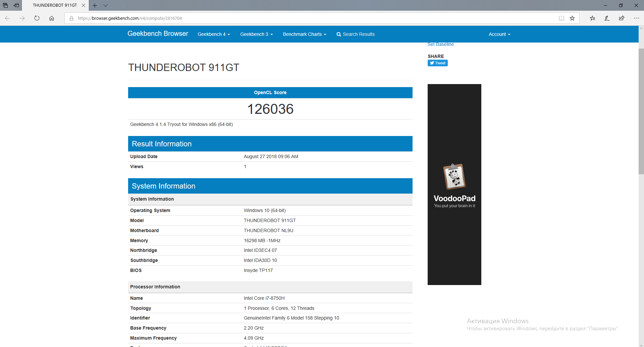The width and height of the screenshot is (644, 347).
Task: Click the Base Frequency 2.20 GHz value
Action: [254, 328]
